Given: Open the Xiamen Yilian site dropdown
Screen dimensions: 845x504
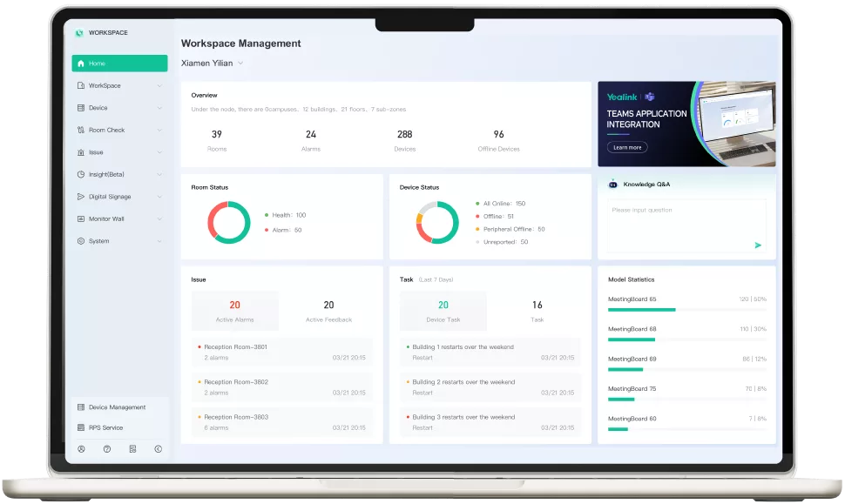Looking at the screenshot, I should pos(213,63).
